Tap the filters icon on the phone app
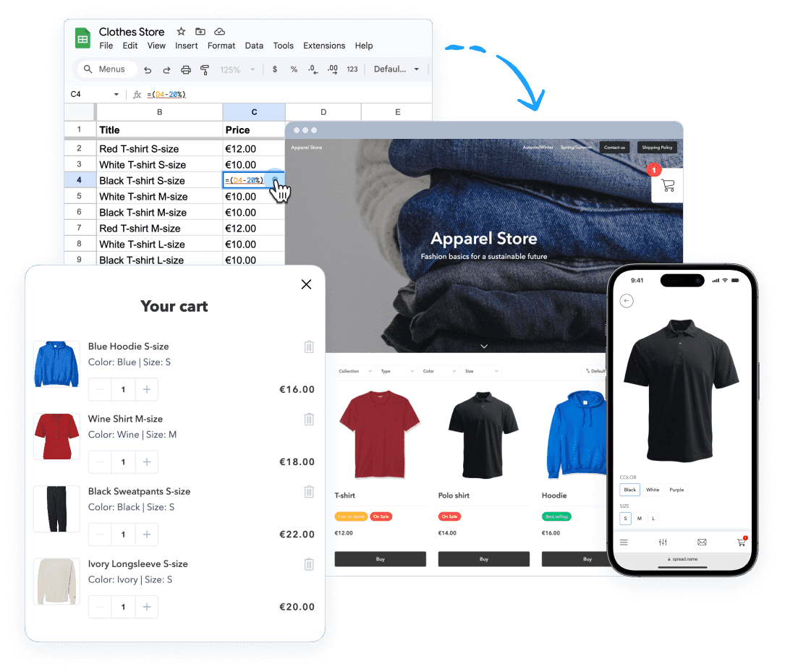The height and width of the screenshot is (672, 785). 663,542
